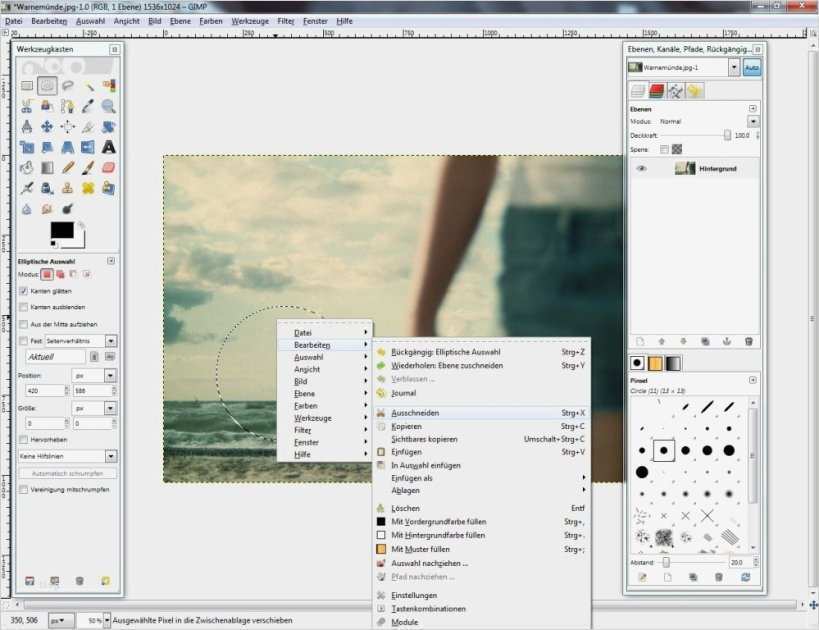Open the Filter menu in menu bar
819x630 pixels.
pyautogui.click(x=286, y=20)
